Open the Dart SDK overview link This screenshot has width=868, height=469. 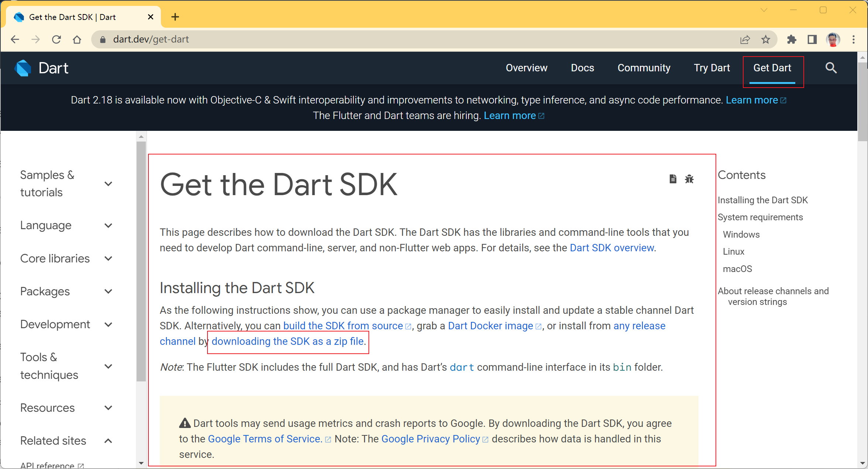coord(612,248)
